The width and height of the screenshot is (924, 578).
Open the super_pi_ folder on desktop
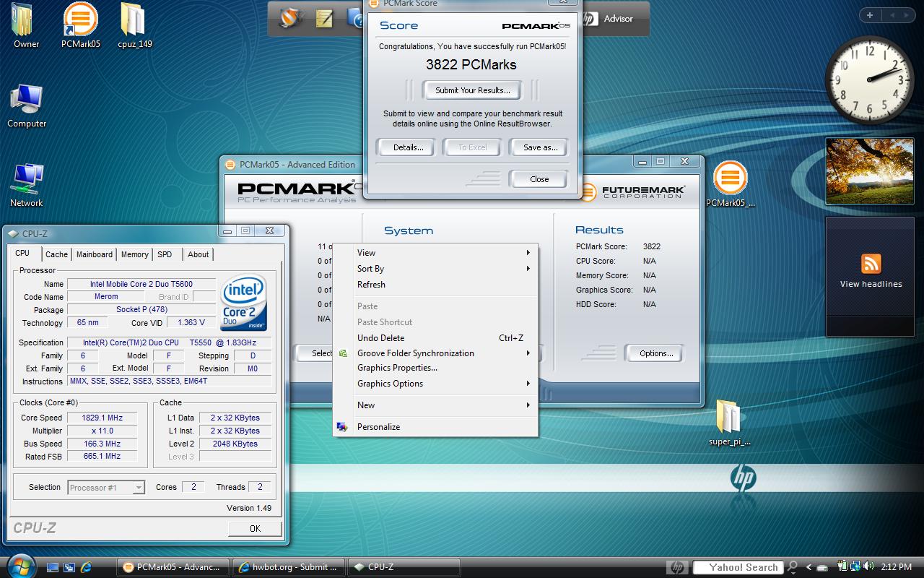tap(729, 423)
